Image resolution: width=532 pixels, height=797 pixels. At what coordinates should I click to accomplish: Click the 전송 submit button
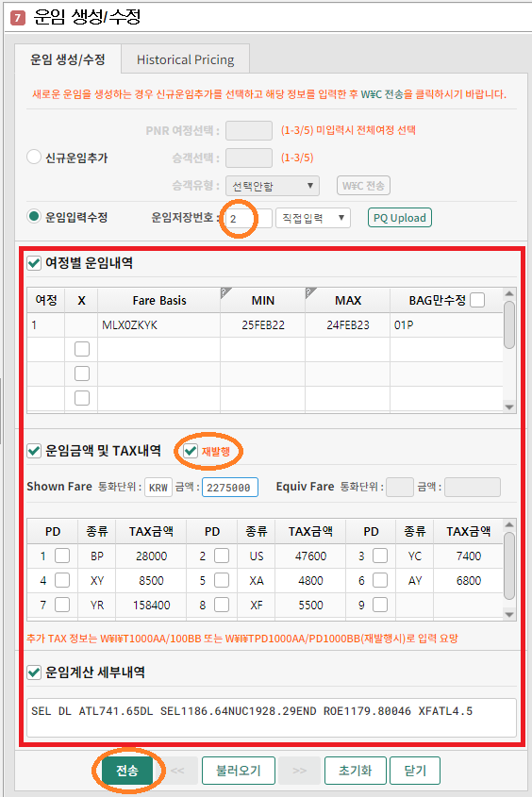[x=127, y=771]
